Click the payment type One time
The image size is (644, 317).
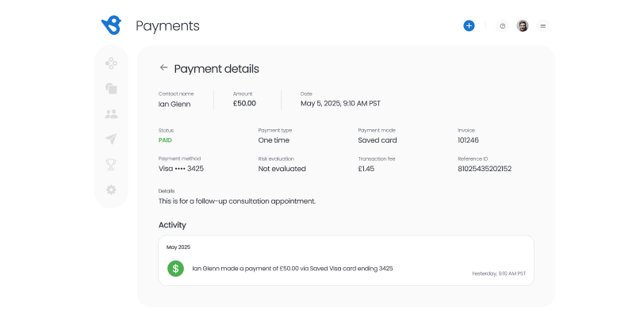point(274,140)
